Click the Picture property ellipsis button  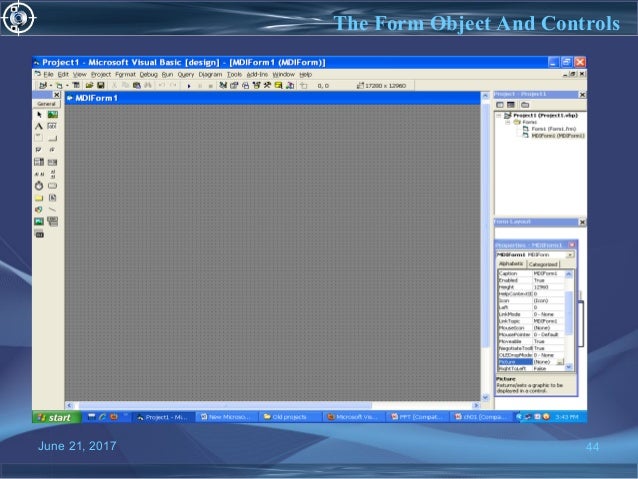[560, 362]
